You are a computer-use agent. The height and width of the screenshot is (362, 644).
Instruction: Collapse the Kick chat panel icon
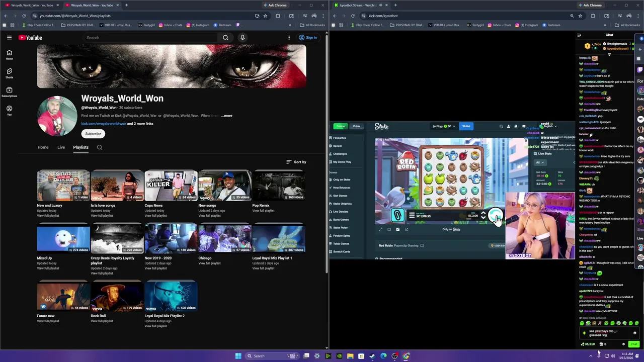(x=579, y=35)
